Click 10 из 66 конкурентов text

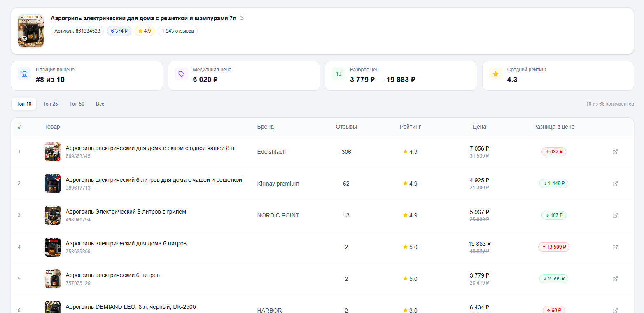point(610,104)
